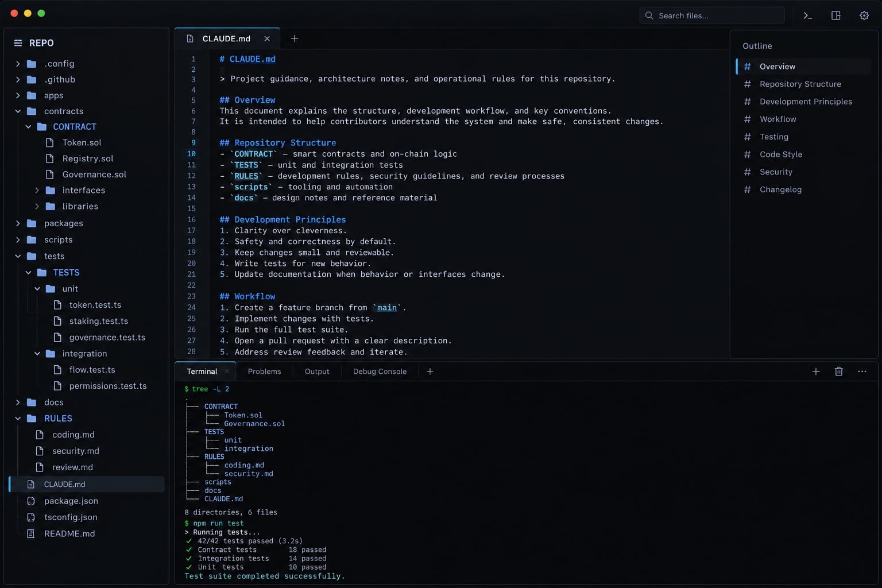Open terminal panel more options ellipsis
The image size is (882, 588).
(862, 372)
